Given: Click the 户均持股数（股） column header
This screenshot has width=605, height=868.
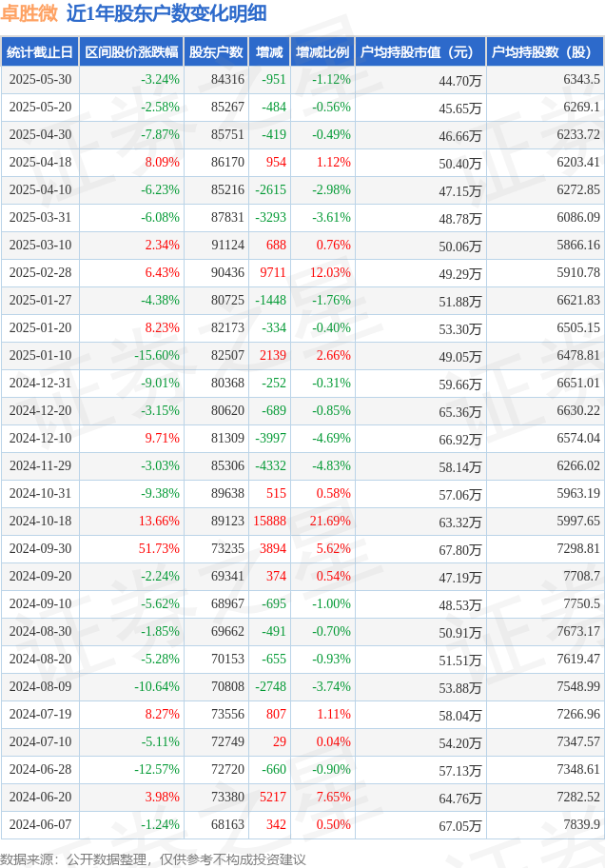Looking at the screenshot, I should click(545, 51).
